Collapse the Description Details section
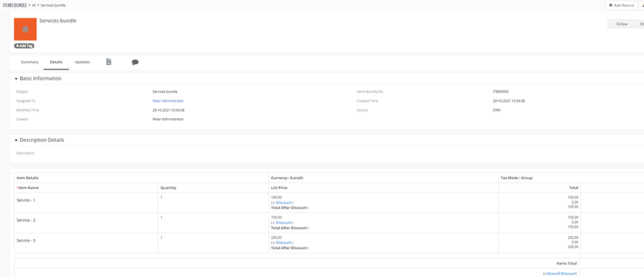 pyautogui.click(x=16, y=140)
